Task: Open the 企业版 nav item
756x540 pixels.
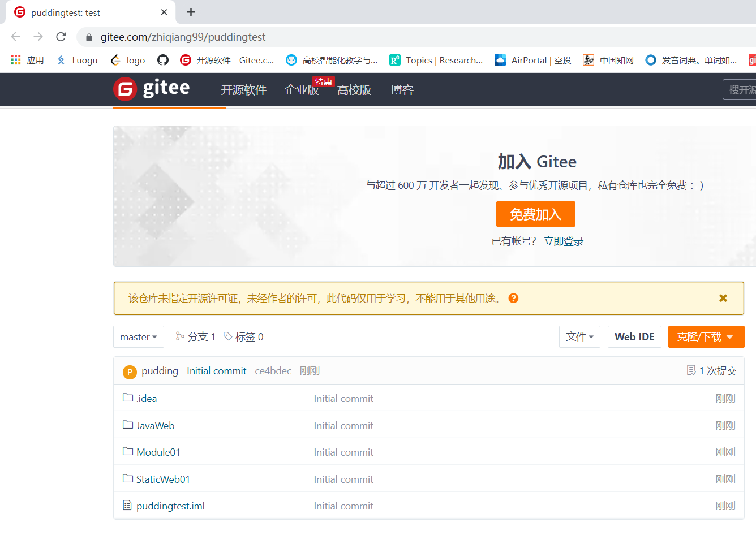Action: click(x=302, y=90)
